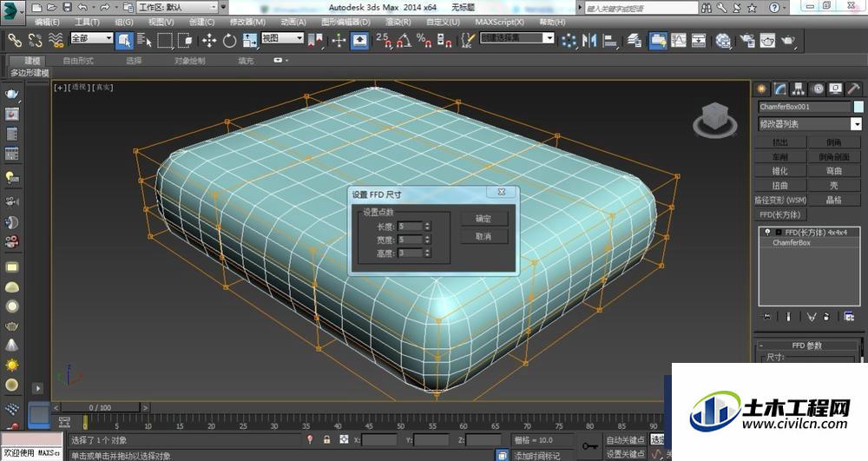Screen dimensions: 868x461
Task: Open the Render Setup teapot icon
Action: (x=747, y=41)
